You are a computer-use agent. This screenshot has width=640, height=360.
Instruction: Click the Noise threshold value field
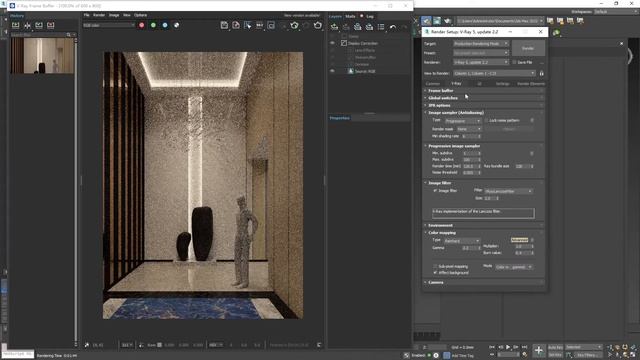(469, 173)
